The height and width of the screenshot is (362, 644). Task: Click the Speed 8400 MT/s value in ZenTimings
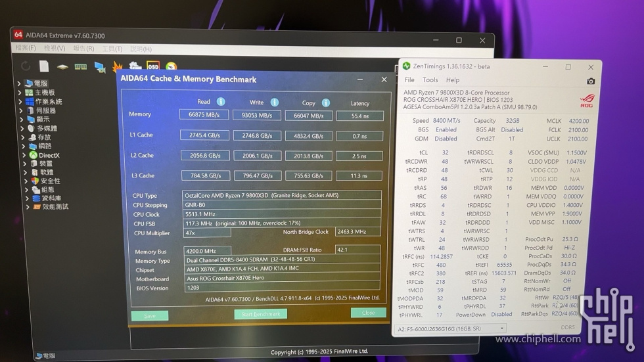[x=446, y=120]
